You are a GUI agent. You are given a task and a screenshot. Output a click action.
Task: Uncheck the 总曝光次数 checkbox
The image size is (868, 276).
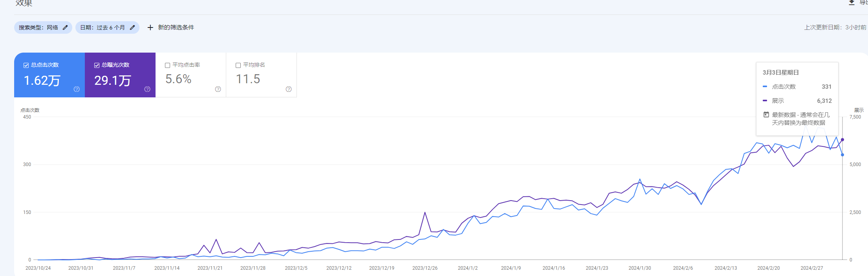click(x=97, y=65)
